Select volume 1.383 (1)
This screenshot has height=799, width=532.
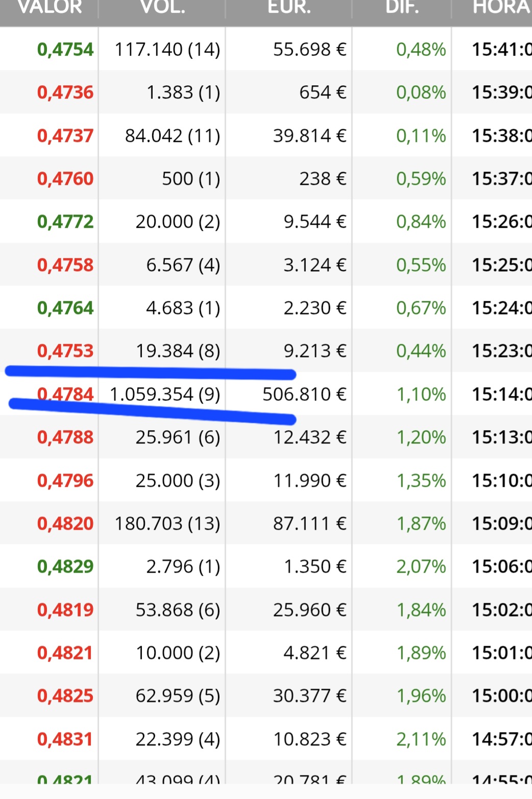click(183, 92)
